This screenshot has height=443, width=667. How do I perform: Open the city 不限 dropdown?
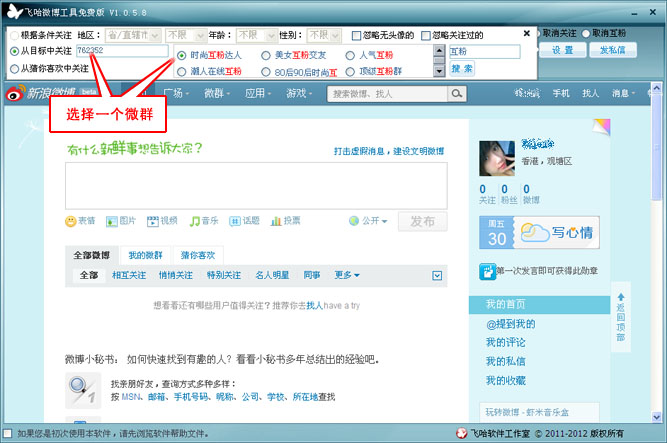(186, 35)
